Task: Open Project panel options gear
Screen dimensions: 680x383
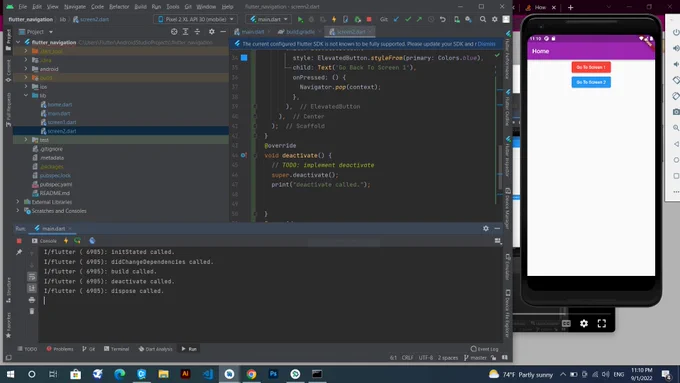Action: 212,32
